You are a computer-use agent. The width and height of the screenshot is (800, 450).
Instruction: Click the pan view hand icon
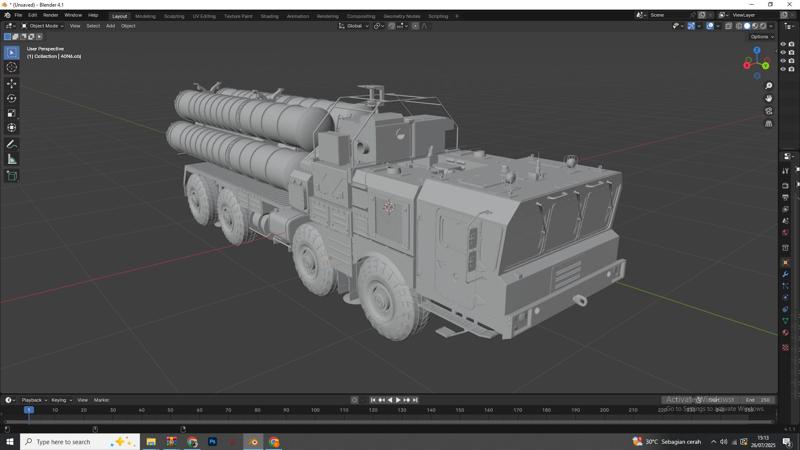pyautogui.click(x=768, y=98)
